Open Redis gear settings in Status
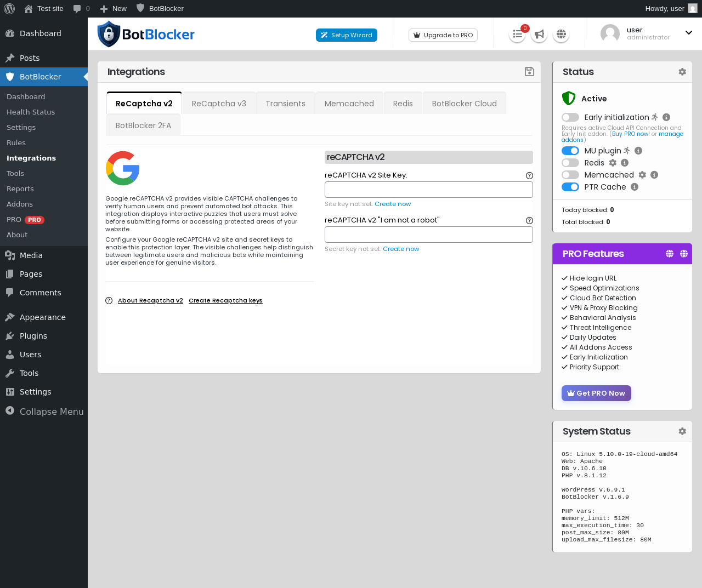Screen dimensions: 702x588 click(613, 163)
